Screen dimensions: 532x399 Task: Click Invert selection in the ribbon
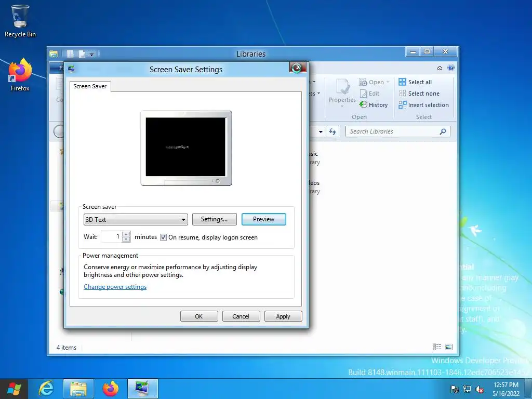point(424,105)
